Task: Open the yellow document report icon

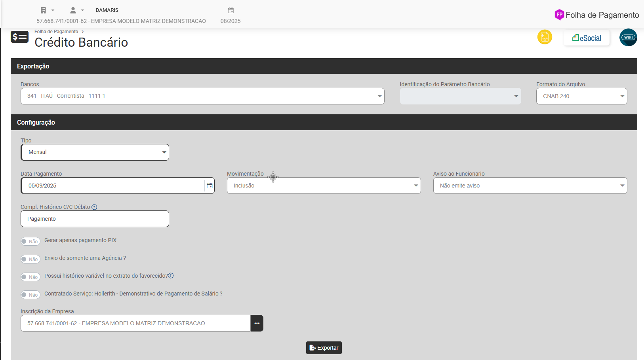Action: click(545, 37)
